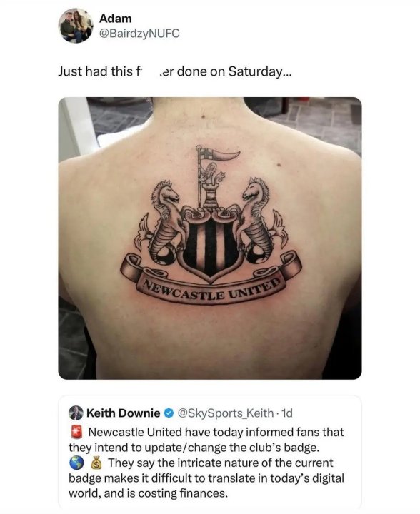This screenshot has width=420, height=514.
Task: Open the @BairdzyNUFC handle link
Action: [x=139, y=34]
